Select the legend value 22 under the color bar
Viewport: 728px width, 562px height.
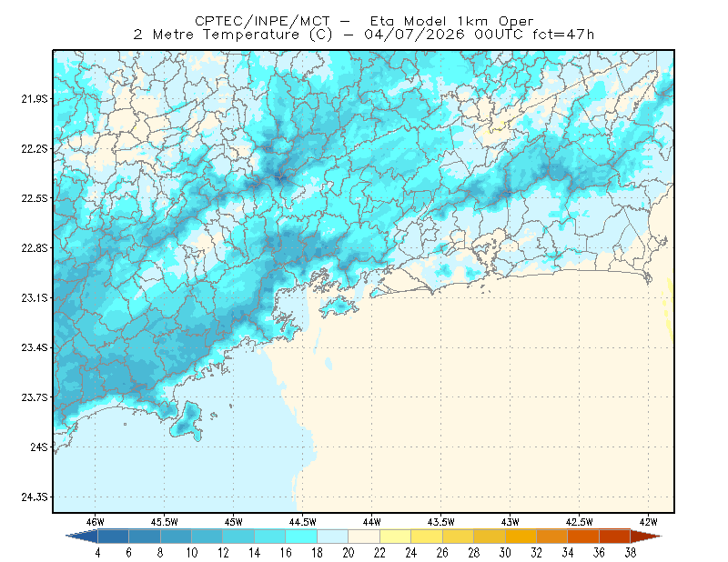[x=379, y=553]
